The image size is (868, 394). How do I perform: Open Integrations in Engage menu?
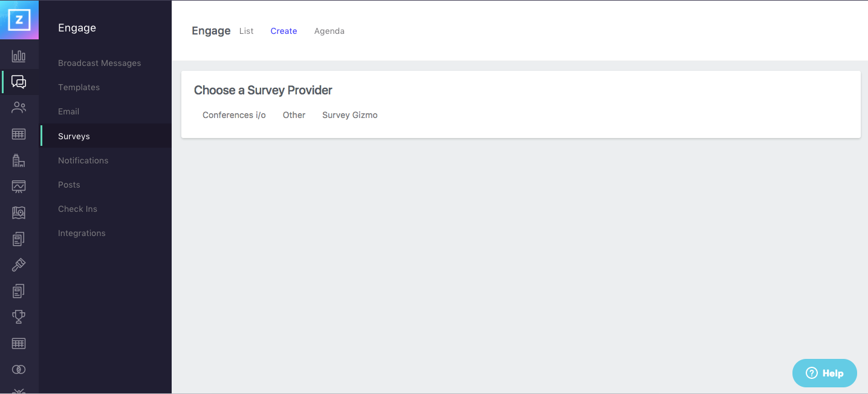pos(82,233)
